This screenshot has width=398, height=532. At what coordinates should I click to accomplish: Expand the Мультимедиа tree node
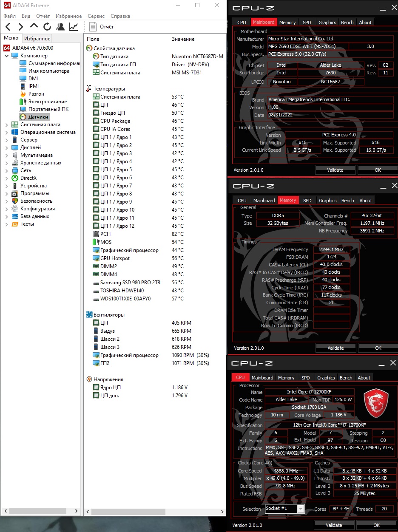coord(6,155)
